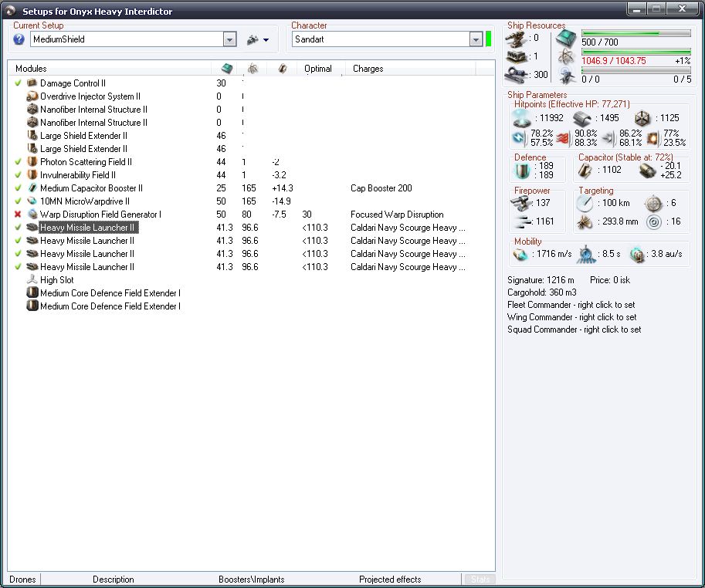Viewport: 705px width, 588px height.
Task: Click the MediumShield setup name field
Action: (127, 39)
